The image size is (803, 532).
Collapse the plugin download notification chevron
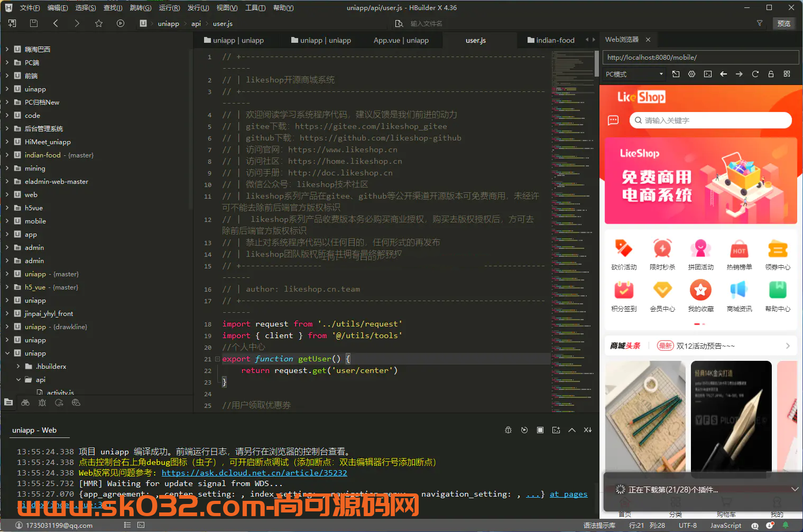point(795,489)
